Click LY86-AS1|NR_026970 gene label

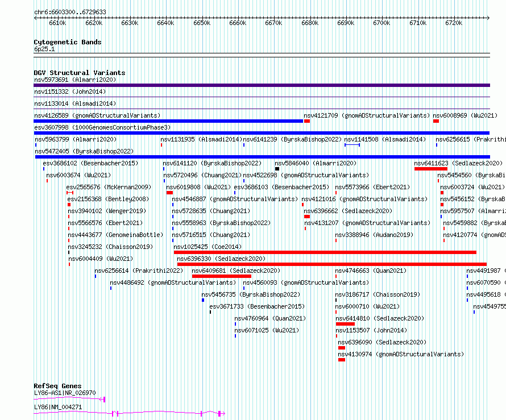pos(65,393)
